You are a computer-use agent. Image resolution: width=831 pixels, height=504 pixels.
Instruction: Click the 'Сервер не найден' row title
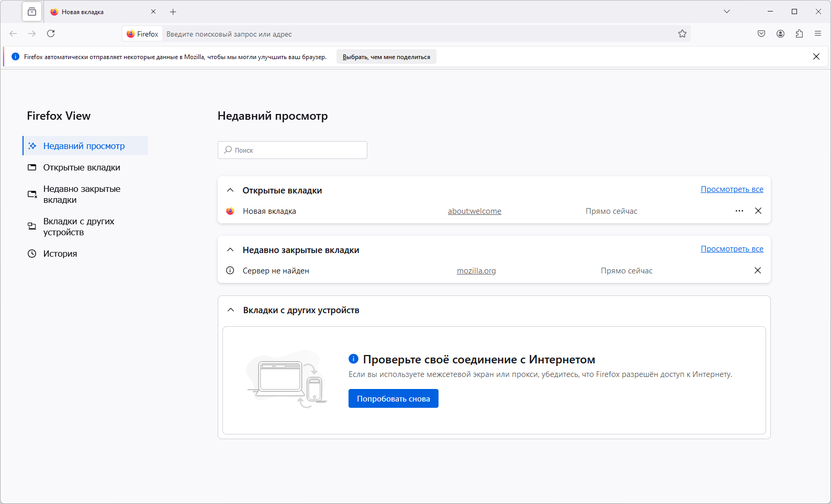click(x=276, y=271)
